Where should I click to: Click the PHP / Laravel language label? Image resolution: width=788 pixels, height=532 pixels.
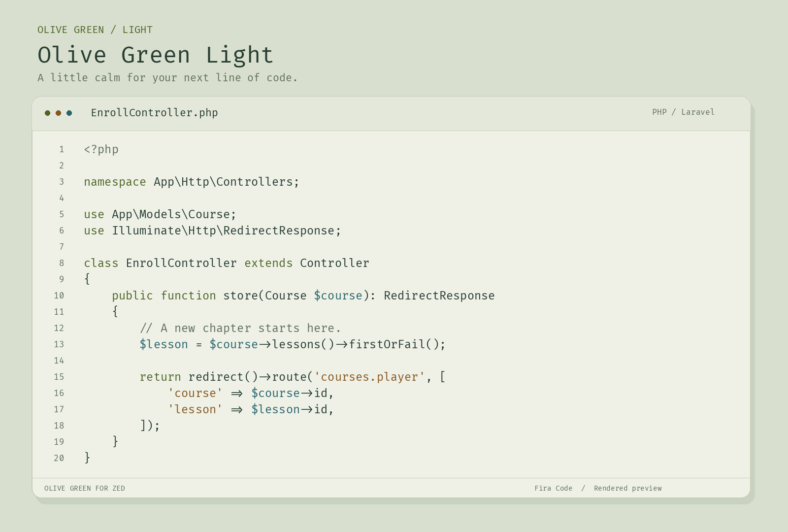(683, 112)
